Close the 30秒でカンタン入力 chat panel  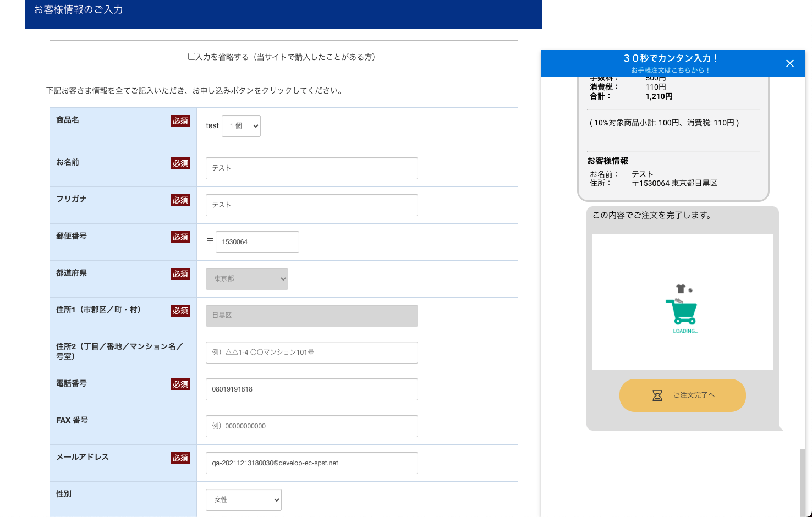tap(789, 63)
